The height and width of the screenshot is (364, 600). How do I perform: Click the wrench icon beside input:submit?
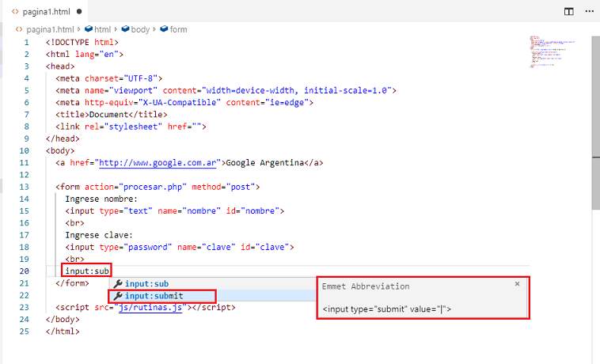click(118, 296)
